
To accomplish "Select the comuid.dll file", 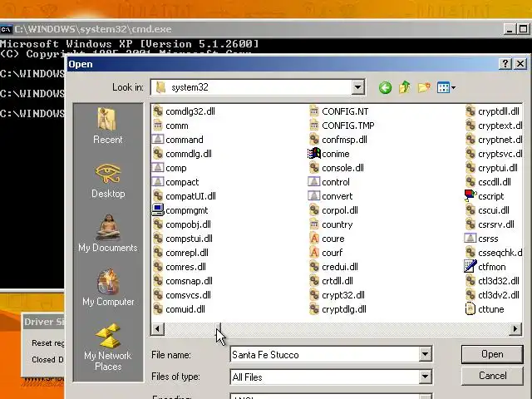I will (x=179, y=309).
